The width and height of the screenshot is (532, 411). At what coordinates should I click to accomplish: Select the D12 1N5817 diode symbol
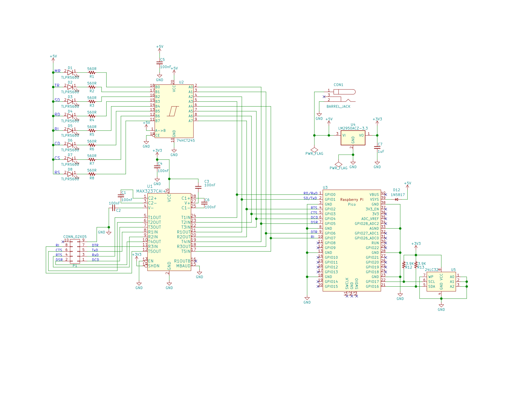(396, 199)
